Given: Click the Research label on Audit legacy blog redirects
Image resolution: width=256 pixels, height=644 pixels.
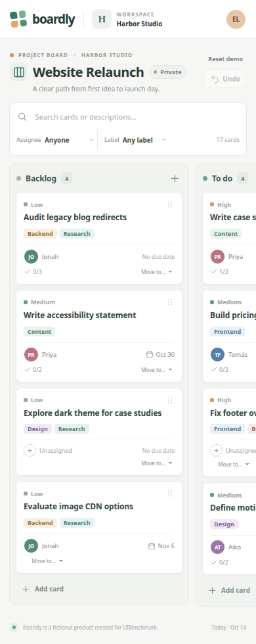Looking at the screenshot, I should click(x=77, y=234).
